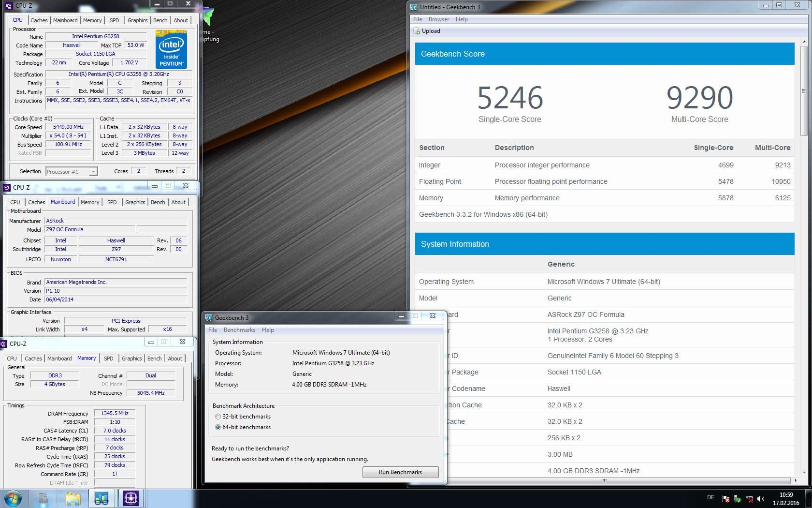Open Action Center flag icon in tray
The width and height of the screenshot is (812, 508).
(x=725, y=499)
